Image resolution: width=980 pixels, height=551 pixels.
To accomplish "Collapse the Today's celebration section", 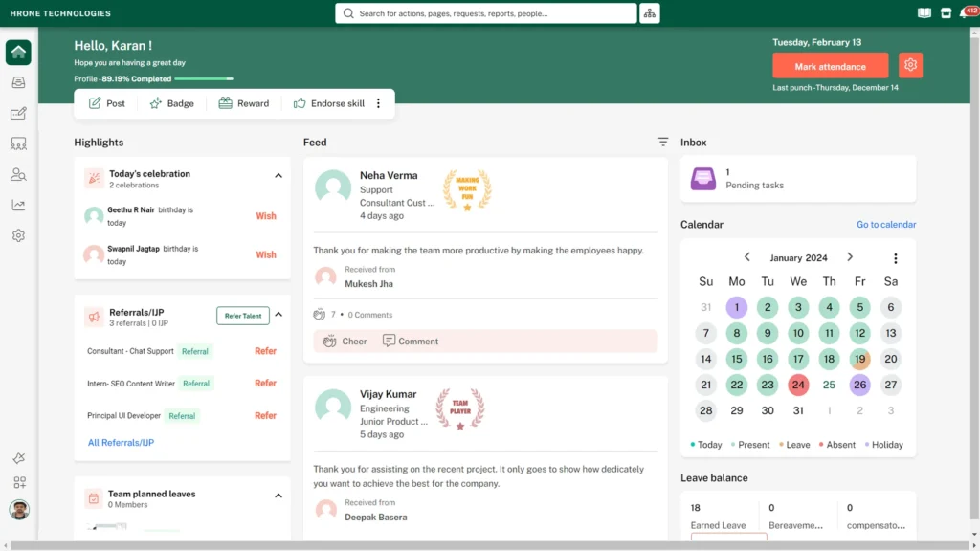I will pyautogui.click(x=278, y=175).
